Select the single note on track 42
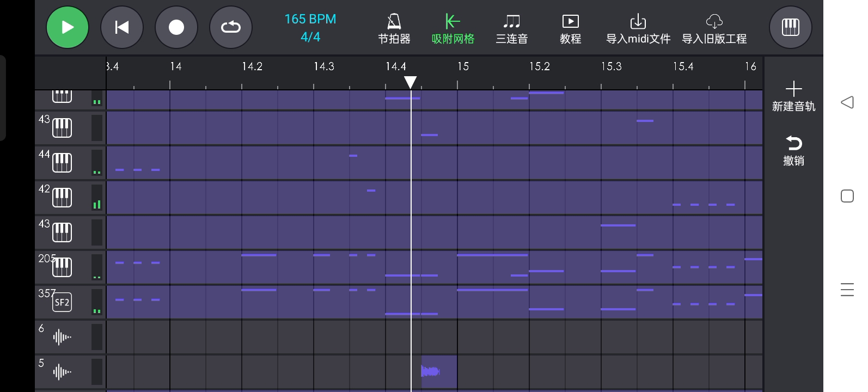 pyautogui.click(x=371, y=191)
